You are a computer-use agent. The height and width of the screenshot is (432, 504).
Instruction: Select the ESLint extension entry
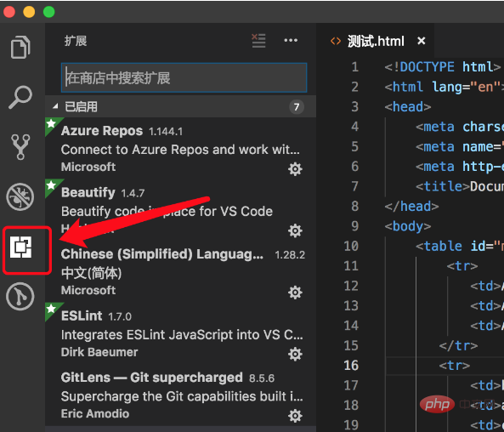tap(181, 333)
